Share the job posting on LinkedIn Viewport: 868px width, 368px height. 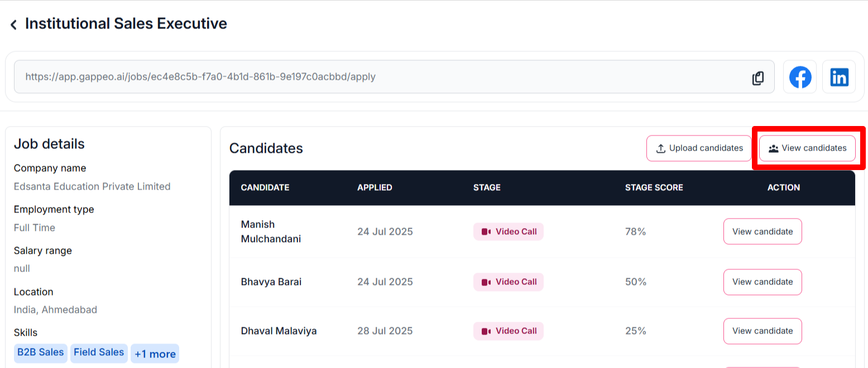tap(839, 77)
